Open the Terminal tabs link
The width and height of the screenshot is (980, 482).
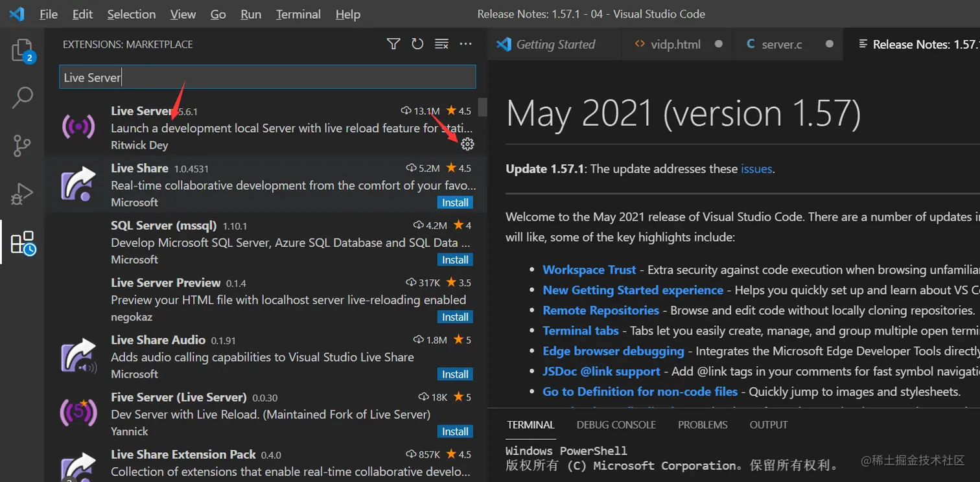[x=581, y=330]
